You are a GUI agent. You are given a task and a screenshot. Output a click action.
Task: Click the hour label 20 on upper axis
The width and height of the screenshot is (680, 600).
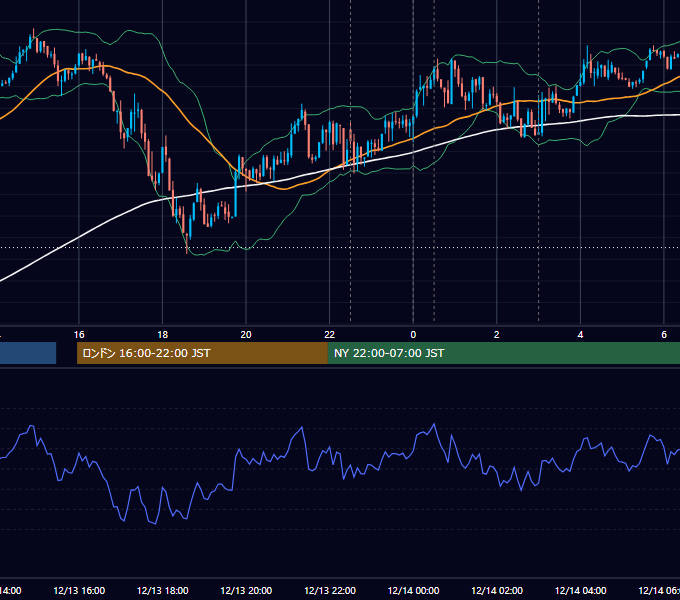point(246,335)
